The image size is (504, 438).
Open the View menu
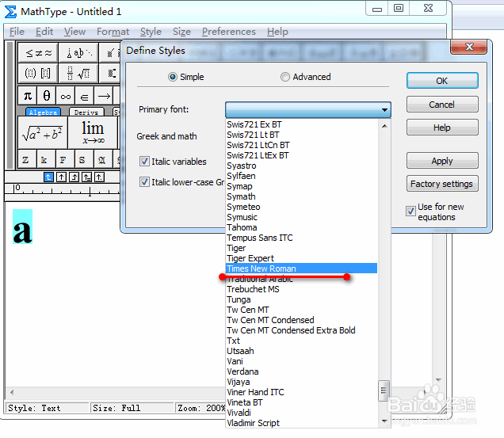[x=74, y=32]
